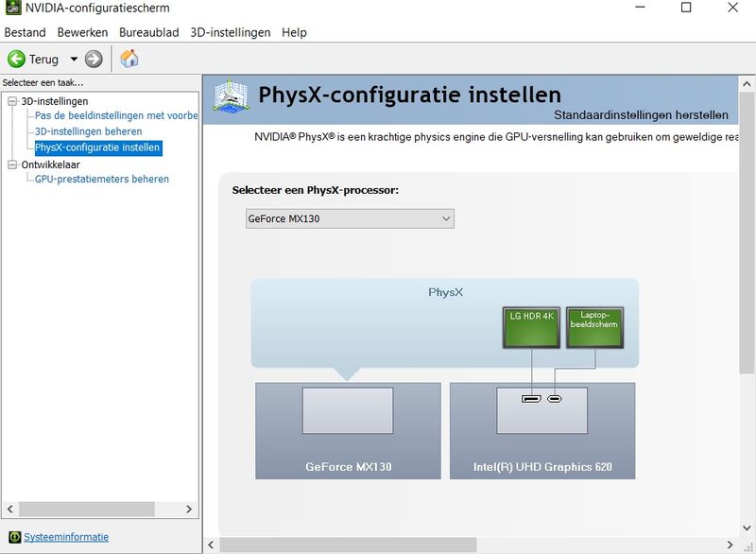The height and width of the screenshot is (554, 756).
Task: Click the Laptop-beeldscherm display thumbnail
Action: pos(594,327)
